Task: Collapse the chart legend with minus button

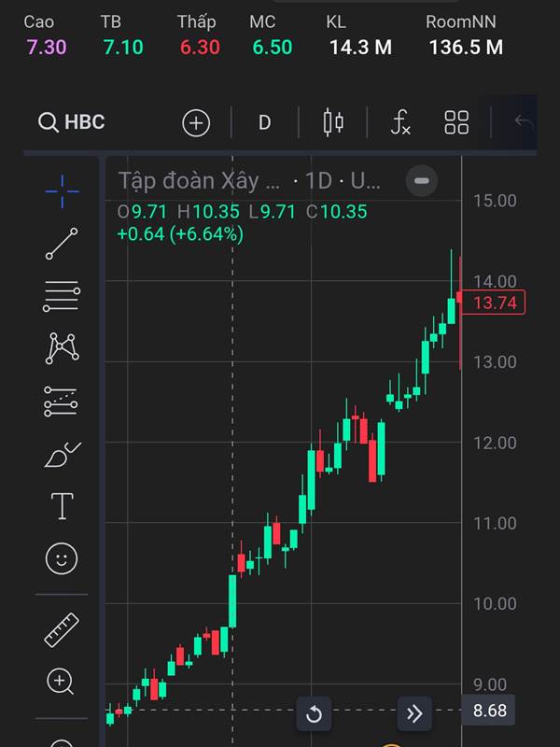Action: click(422, 181)
